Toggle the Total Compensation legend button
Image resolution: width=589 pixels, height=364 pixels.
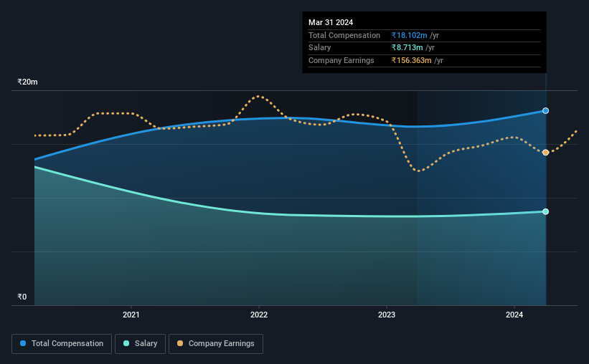point(62,344)
